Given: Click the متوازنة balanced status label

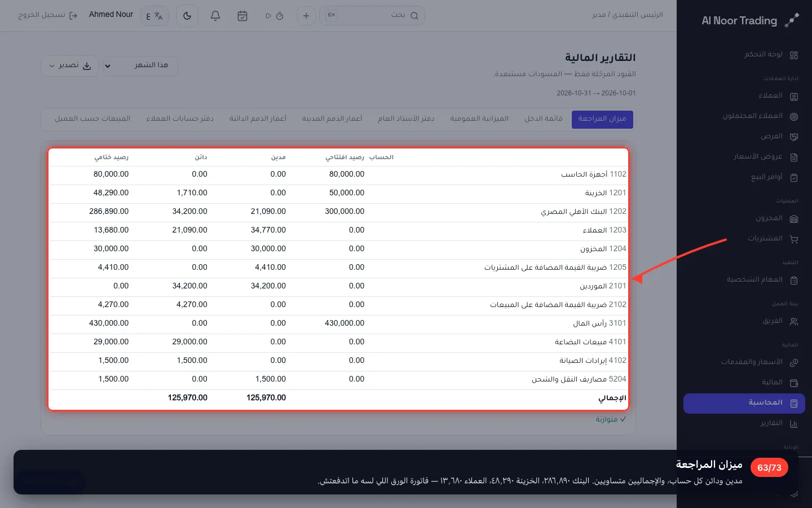Looking at the screenshot, I should [x=611, y=419].
